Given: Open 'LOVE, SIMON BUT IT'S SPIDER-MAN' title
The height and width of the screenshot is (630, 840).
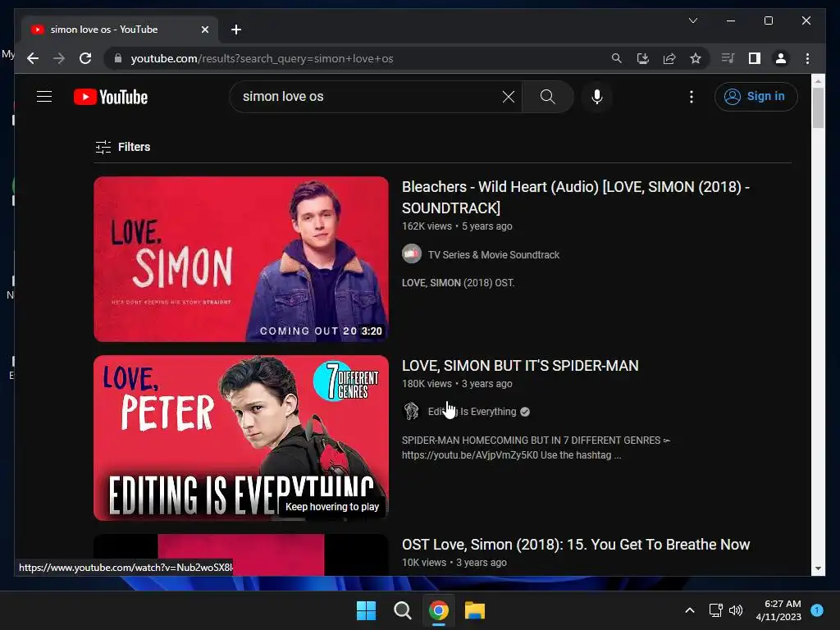Looking at the screenshot, I should click(x=520, y=366).
